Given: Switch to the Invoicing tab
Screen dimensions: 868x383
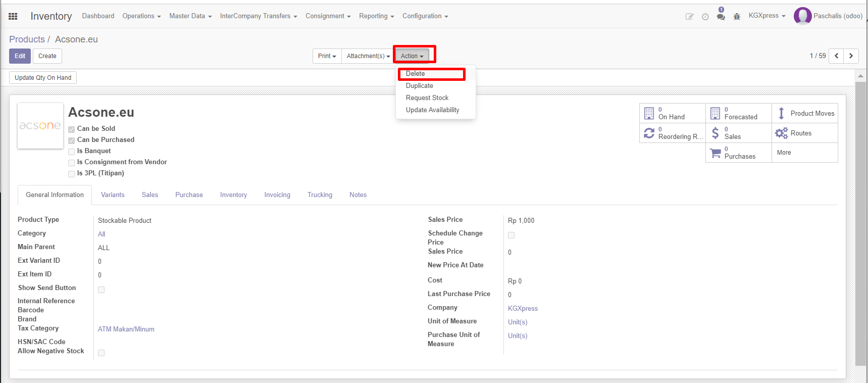Looking at the screenshot, I should (x=277, y=195).
